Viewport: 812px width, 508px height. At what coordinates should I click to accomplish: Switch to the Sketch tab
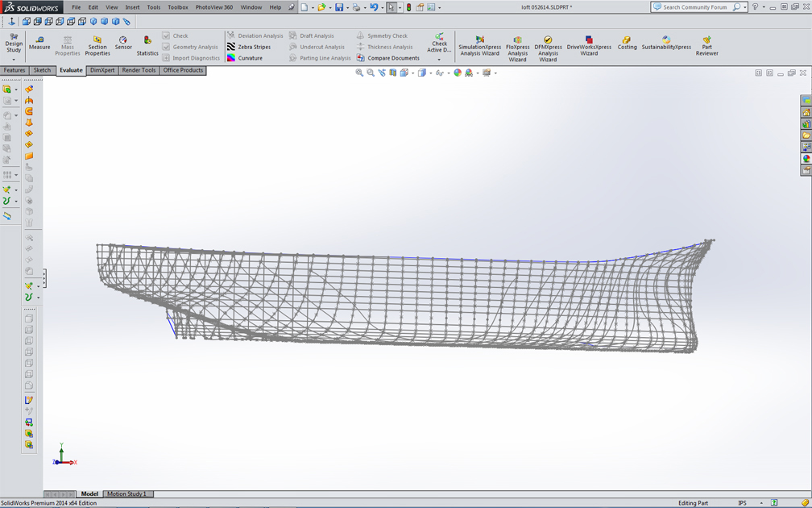click(43, 70)
